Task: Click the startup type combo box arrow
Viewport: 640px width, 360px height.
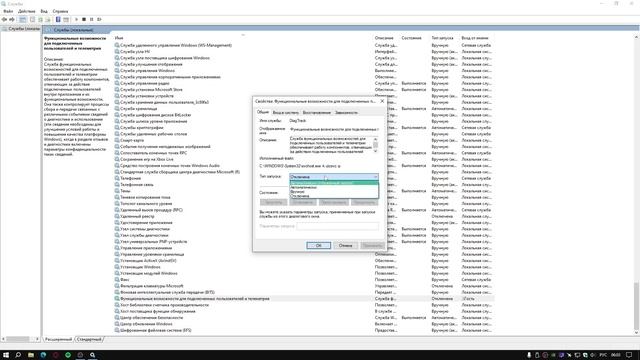Action: pos(375,177)
